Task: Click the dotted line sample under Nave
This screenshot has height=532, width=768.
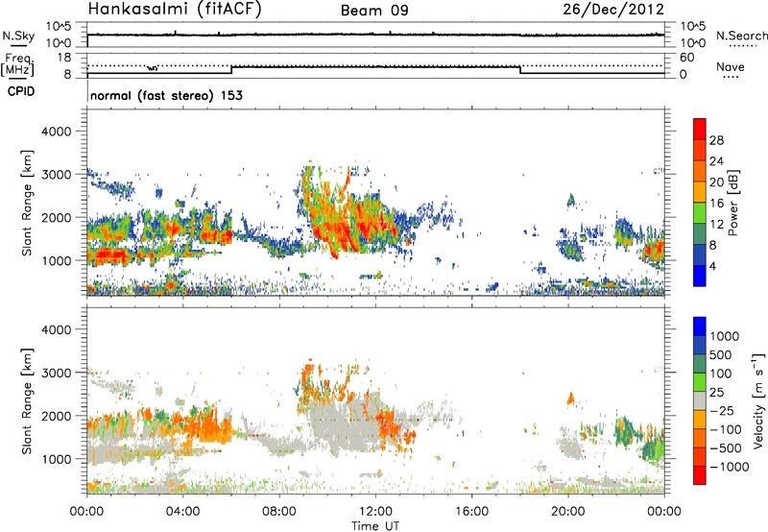Action: click(731, 78)
